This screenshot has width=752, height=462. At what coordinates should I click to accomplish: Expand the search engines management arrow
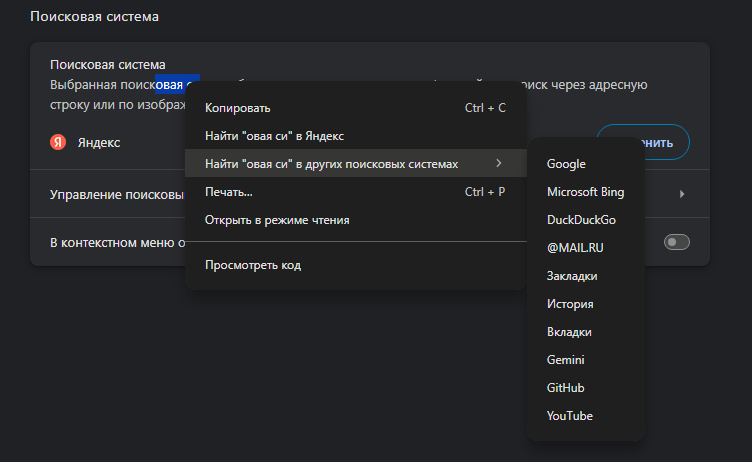[681, 194]
